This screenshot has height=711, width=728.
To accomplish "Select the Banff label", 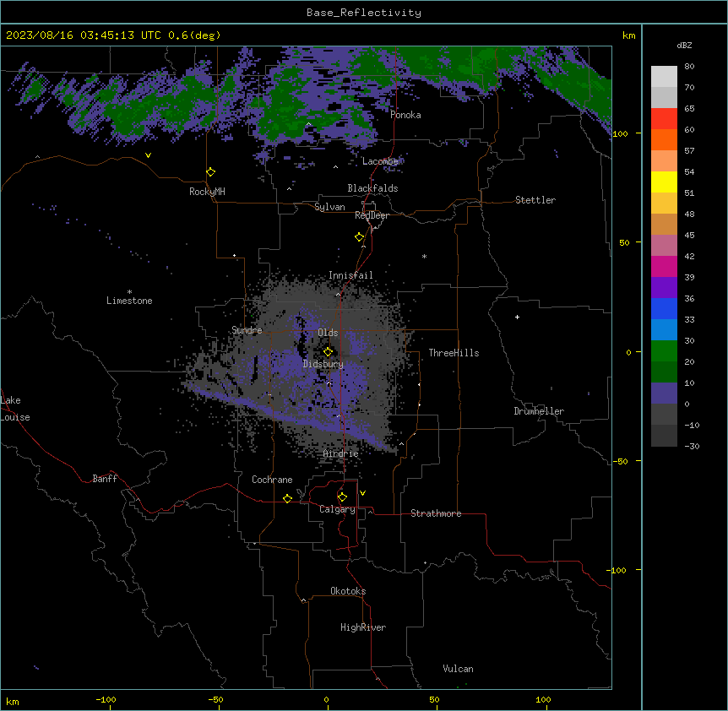I will [x=105, y=479].
